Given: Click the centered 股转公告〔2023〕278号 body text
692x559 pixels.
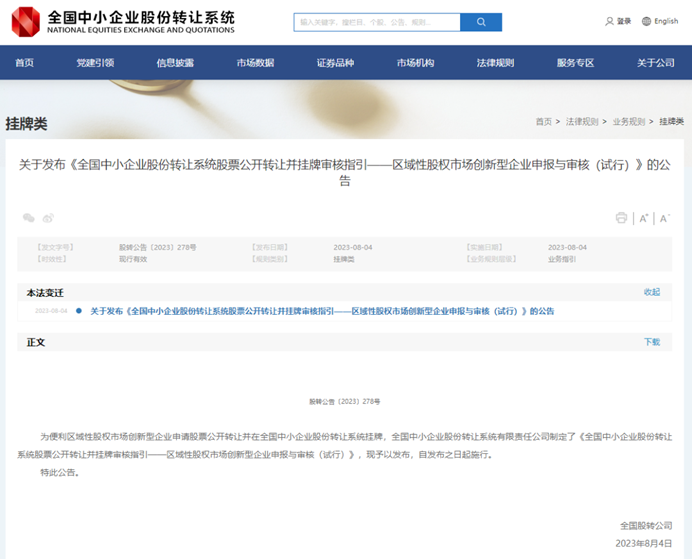Looking at the screenshot, I should coord(345,401).
